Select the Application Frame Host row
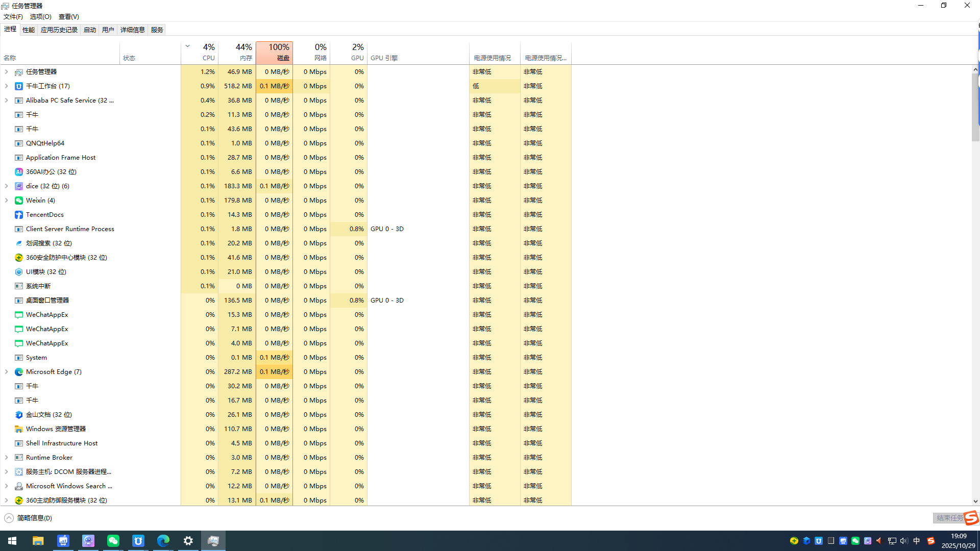980x551 pixels. pyautogui.click(x=286, y=158)
